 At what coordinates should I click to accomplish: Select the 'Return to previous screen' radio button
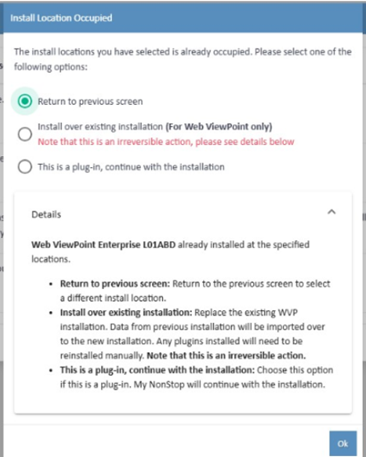pyautogui.click(x=25, y=101)
